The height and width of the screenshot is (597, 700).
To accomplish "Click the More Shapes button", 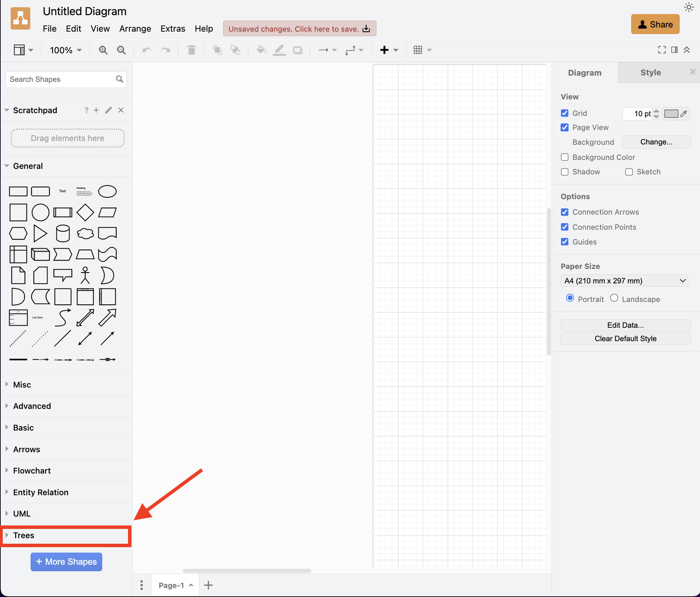I will (x=66, y=562).
